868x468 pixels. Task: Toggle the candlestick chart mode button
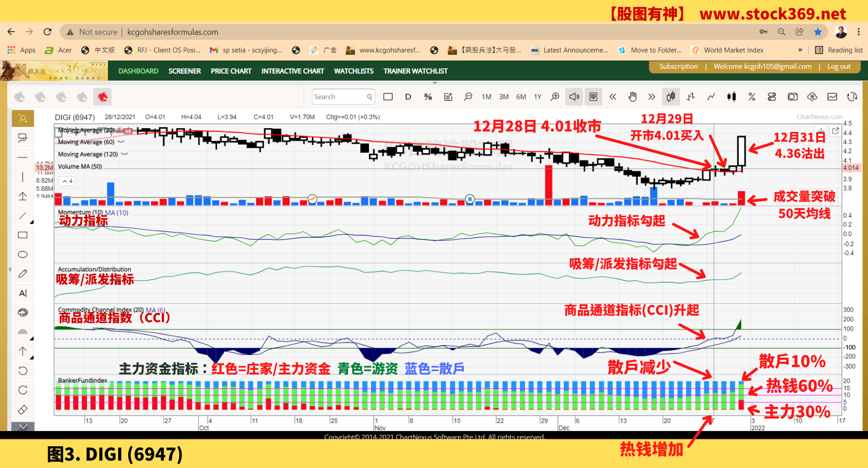pyautogui.click(x=670, y=97)
